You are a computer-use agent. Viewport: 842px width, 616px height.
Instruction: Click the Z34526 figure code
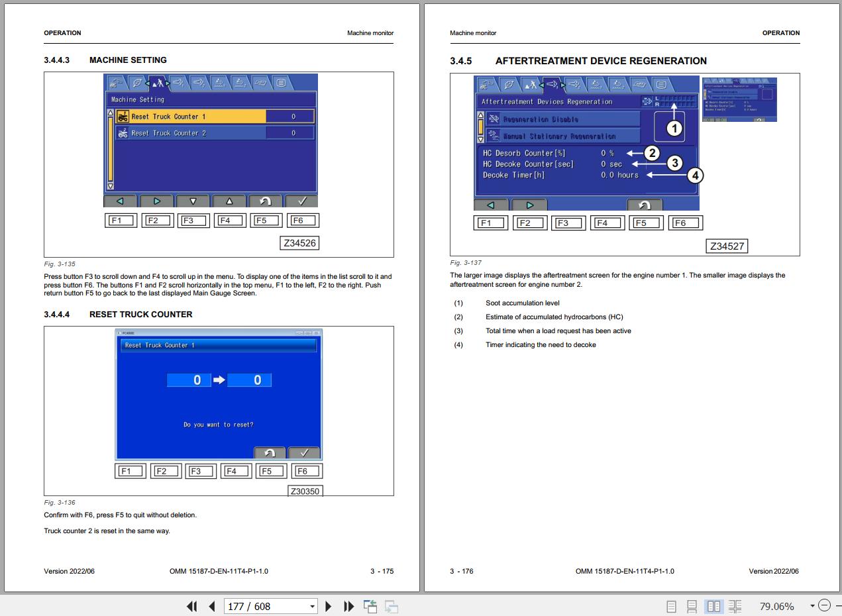pyautogui.click(x=299, y=243)
